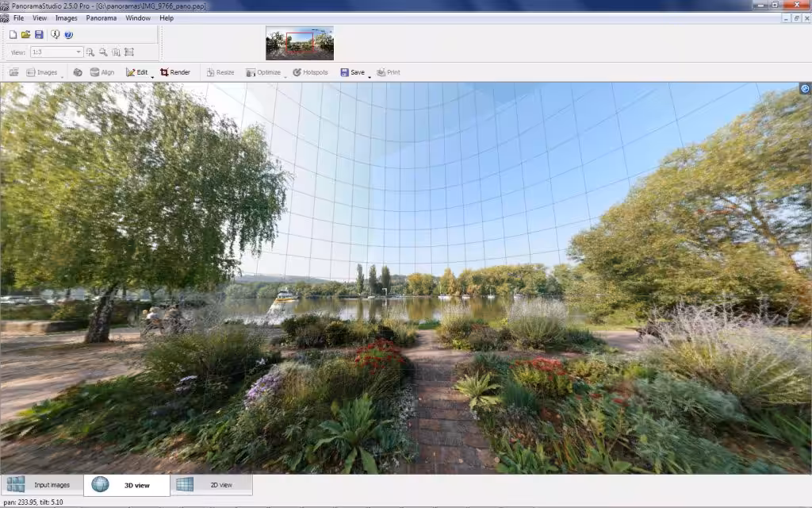
Task: Expand the Save button dropdown arrow
Action: click(369, 75)
